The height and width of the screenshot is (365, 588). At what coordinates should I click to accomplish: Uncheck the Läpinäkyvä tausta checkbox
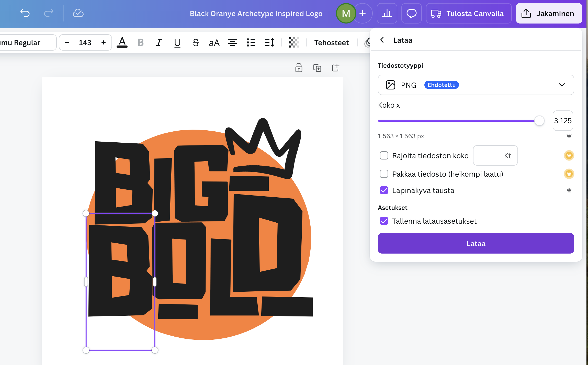(384, 190)
